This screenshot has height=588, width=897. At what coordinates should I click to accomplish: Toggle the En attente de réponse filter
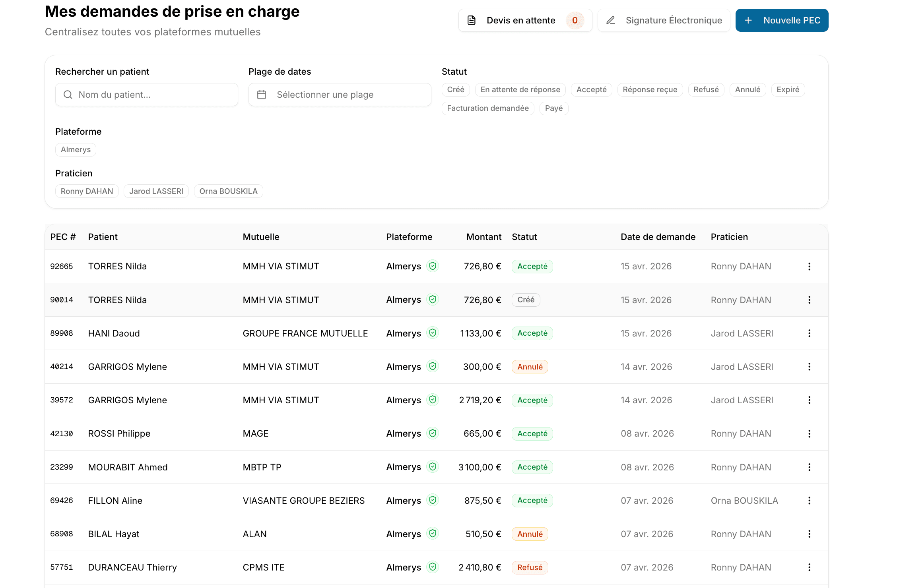pyautogui.click(x=520, y=90)
